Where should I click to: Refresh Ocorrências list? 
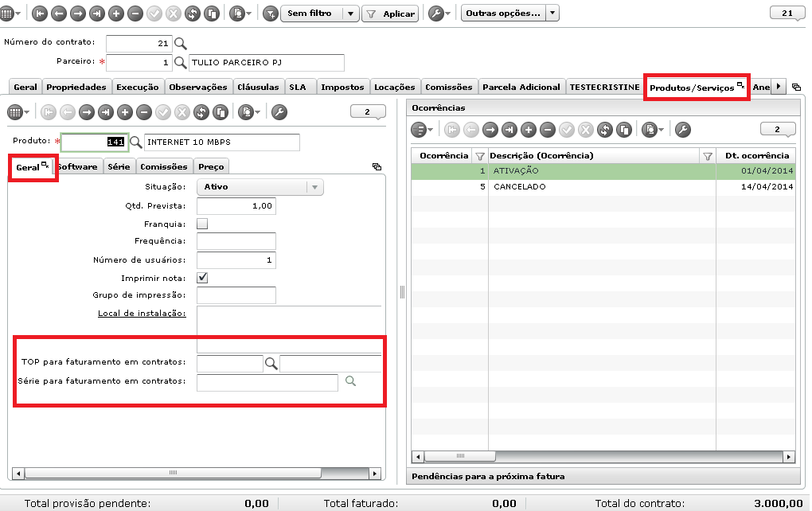point(605,130)
